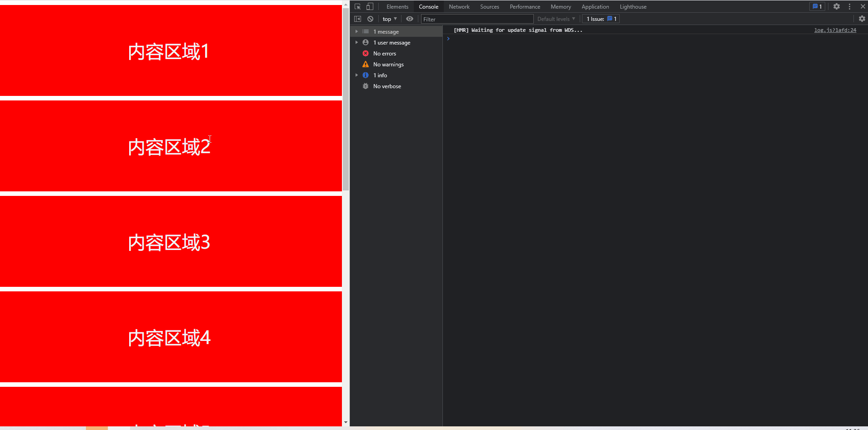This screenshot has width=868, height=430.
Task: Click the 内容区域1 red block
Action: (171, 50)
